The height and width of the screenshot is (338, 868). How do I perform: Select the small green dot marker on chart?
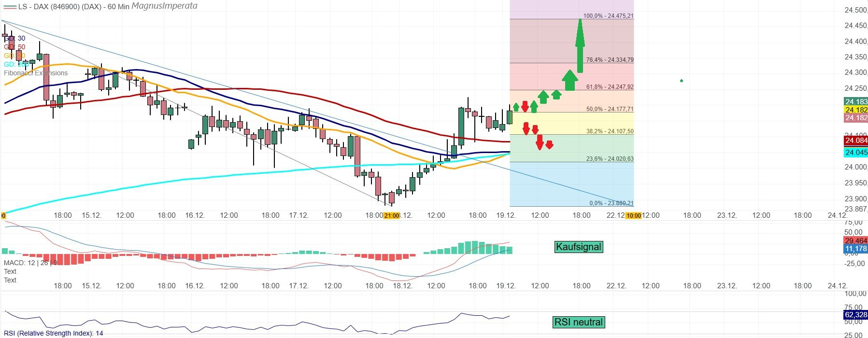coord(681,81)
